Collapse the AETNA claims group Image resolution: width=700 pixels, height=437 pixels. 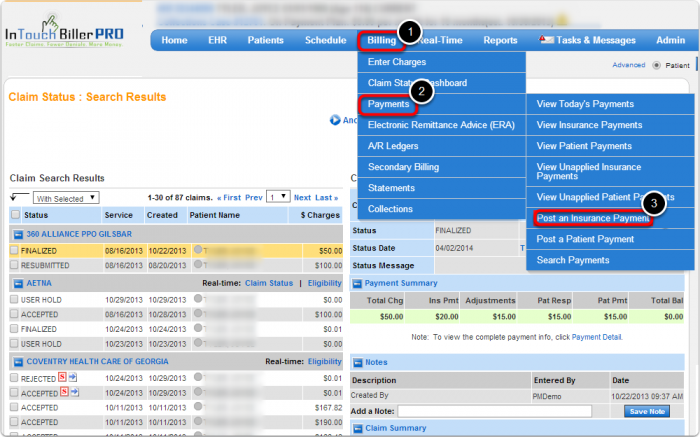coord(15,284)
